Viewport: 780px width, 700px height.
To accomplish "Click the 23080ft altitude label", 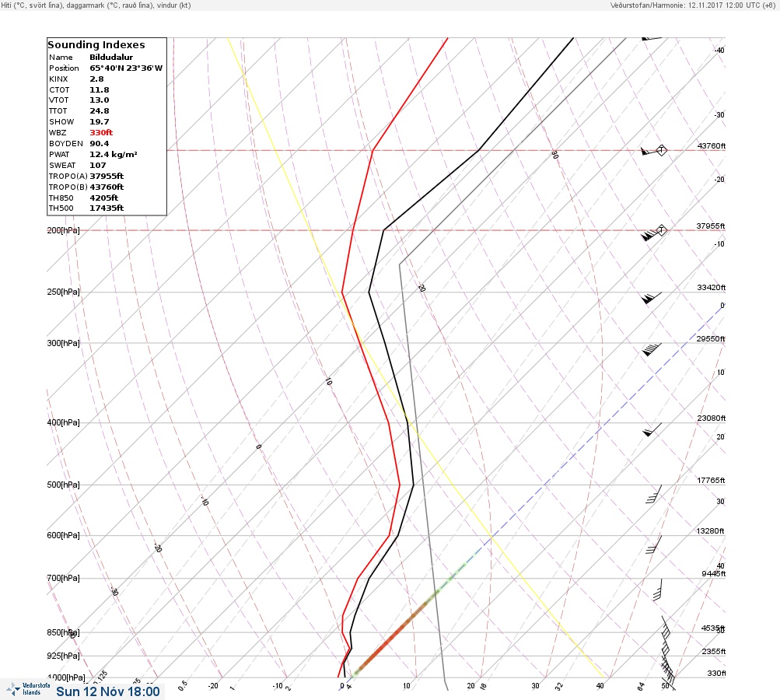I will (x=712, y=418).
